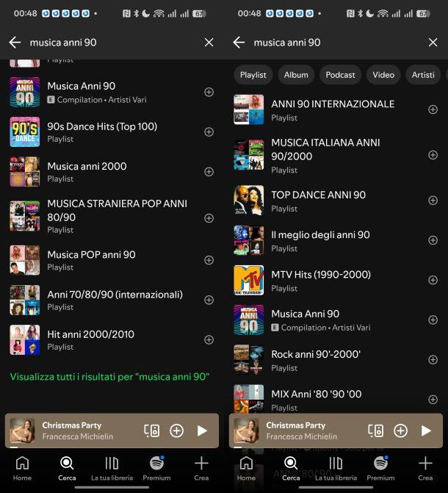Save Christmas Party via left mini player plus
448x493 pixels.
[176, 431]
